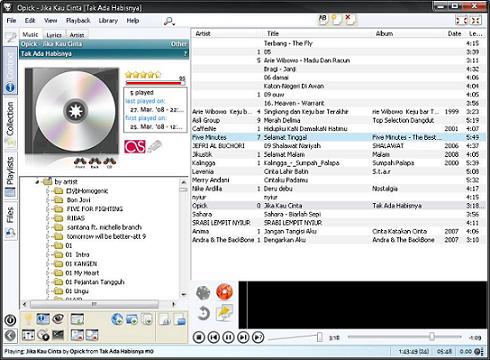Select the Context info sidebar tab
The height and width of the screenshot is (360, 490).
pyautogui.click(x=10, y=71)
